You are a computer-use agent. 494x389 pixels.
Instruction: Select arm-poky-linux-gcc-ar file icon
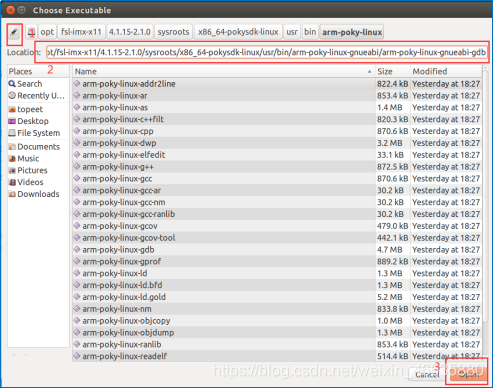point(77,190)
